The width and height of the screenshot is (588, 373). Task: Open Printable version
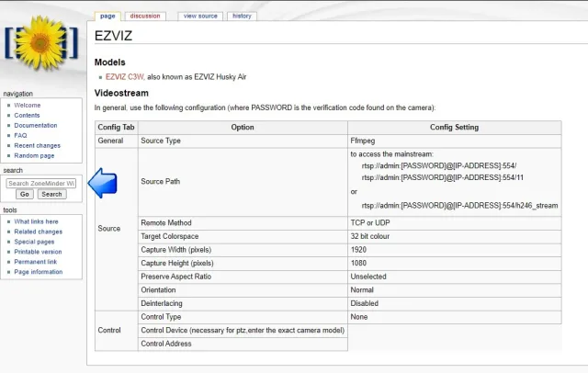point(38,252)
